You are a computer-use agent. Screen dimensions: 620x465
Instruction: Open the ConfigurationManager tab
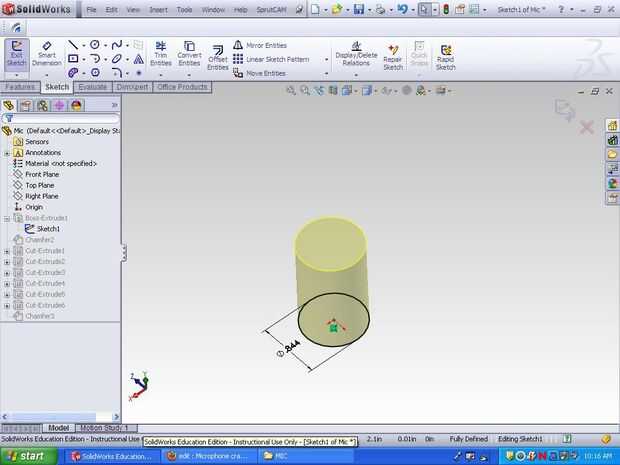pyautogui.click(x=43, y=105)
